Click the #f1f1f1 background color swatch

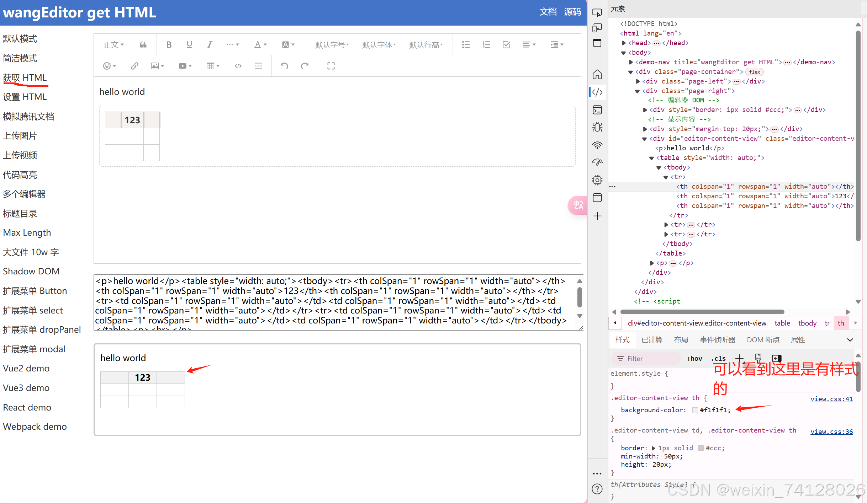click(695, 410)
